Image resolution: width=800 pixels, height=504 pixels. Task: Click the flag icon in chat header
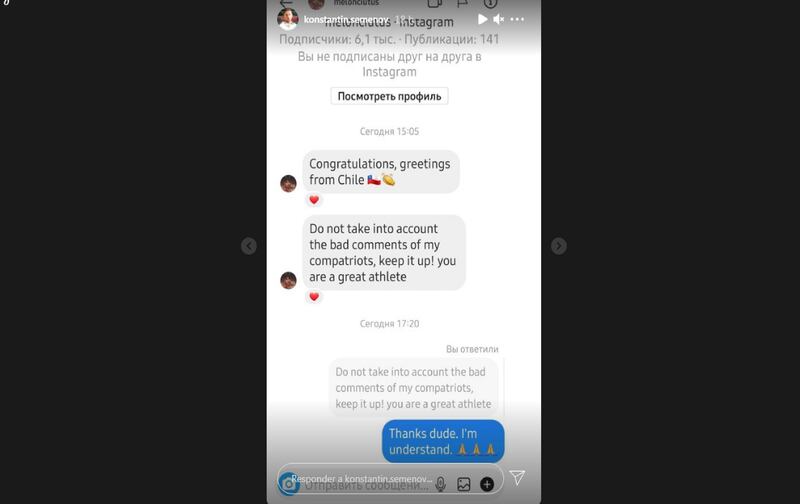[462, 4]
